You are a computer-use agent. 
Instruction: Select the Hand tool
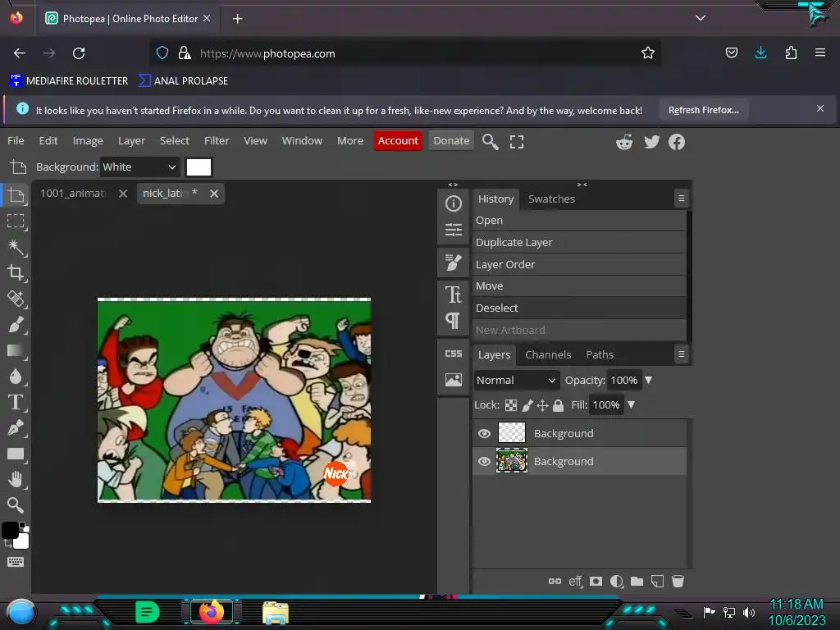pyautogui.click(x=16, y=479)
